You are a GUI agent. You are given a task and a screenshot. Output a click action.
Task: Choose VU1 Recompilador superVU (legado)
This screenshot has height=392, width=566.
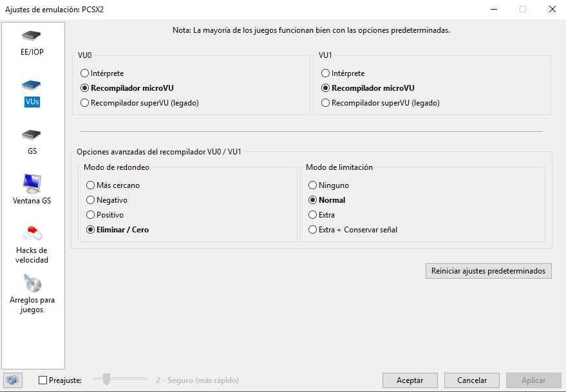pyautogui.click(x=326, y=103)
